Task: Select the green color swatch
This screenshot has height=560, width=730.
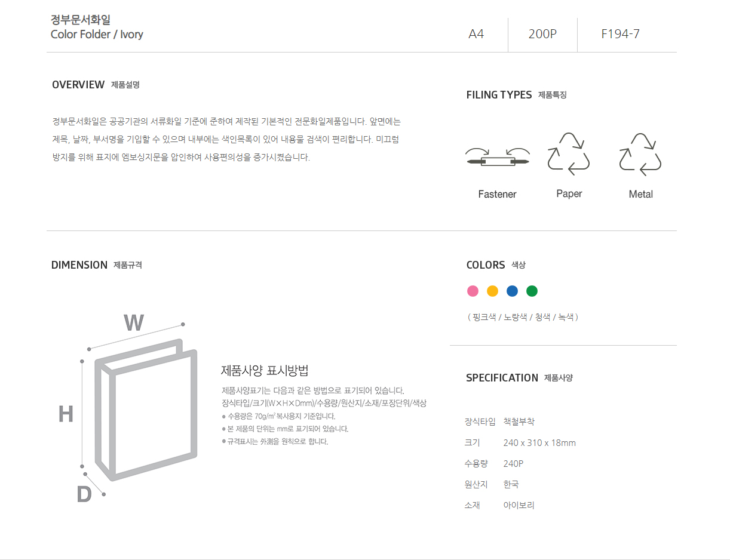Action: click(532, 291)
